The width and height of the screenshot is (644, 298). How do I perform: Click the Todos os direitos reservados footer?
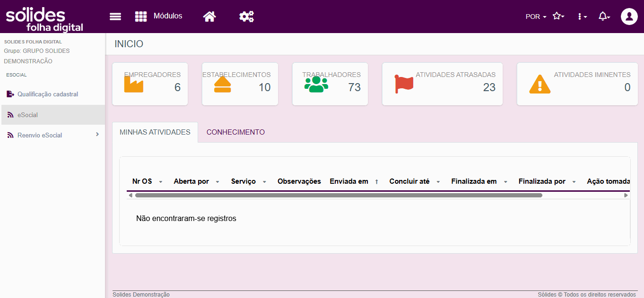click(587, 295)
